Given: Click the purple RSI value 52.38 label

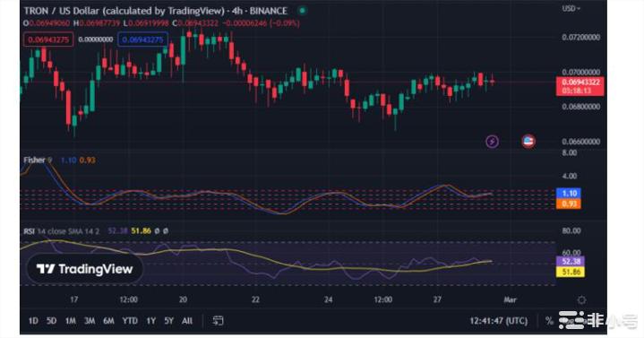Looking at the screenshot, I should (571, 261).
